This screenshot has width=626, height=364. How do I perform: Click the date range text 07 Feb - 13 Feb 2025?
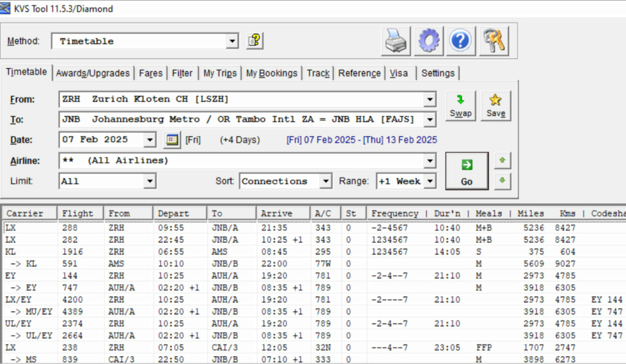click(x=362, y=140)
